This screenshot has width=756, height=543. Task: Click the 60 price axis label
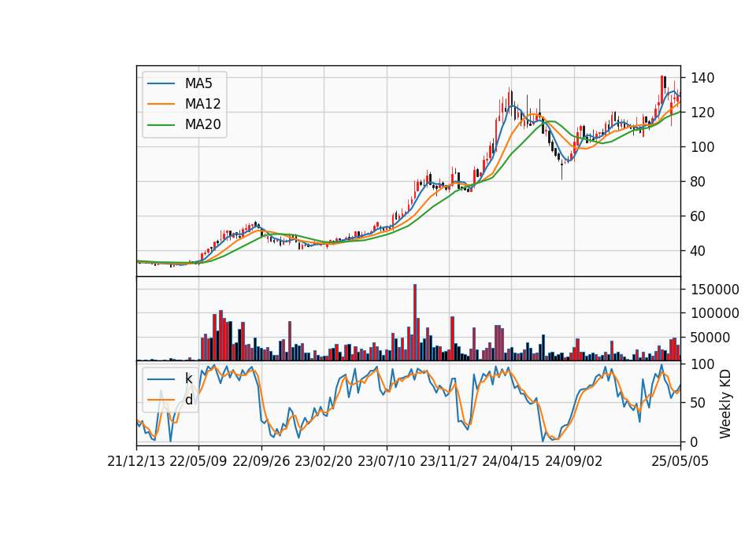(x=699, y=216)
